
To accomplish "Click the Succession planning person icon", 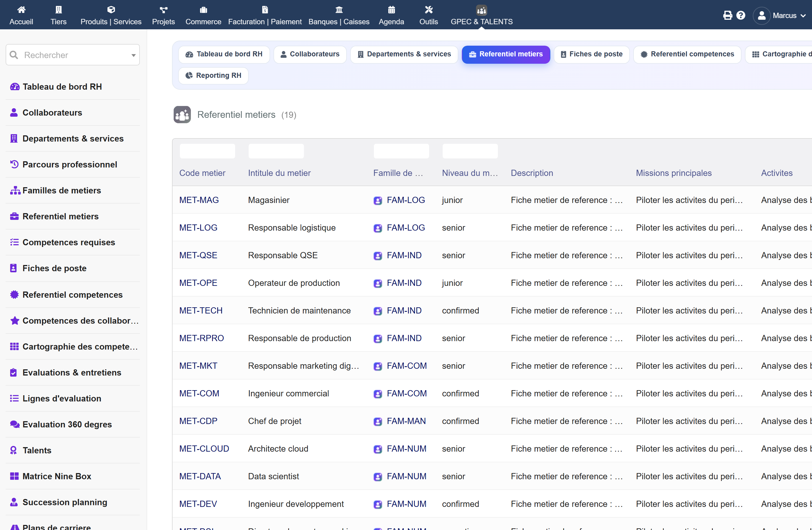I will click(14, 502).
